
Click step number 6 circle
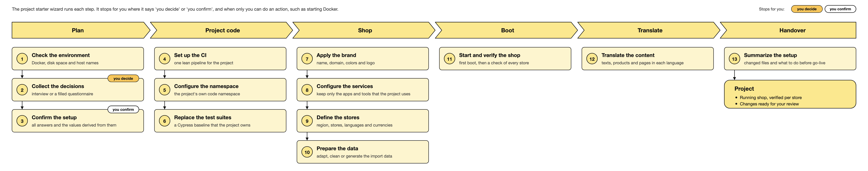[x=164, y=121]
